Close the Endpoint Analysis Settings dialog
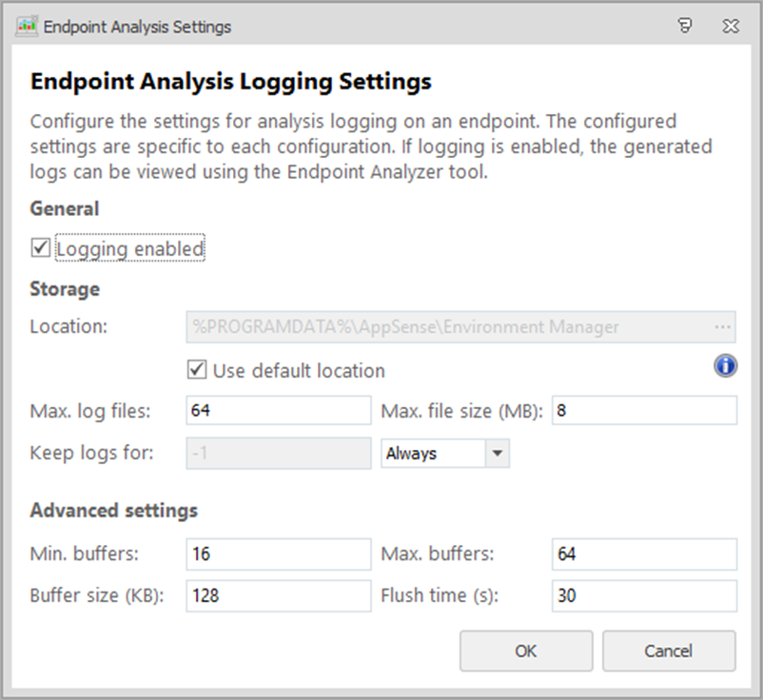Viewport: 763px width, 700px height. pos(730,27)
